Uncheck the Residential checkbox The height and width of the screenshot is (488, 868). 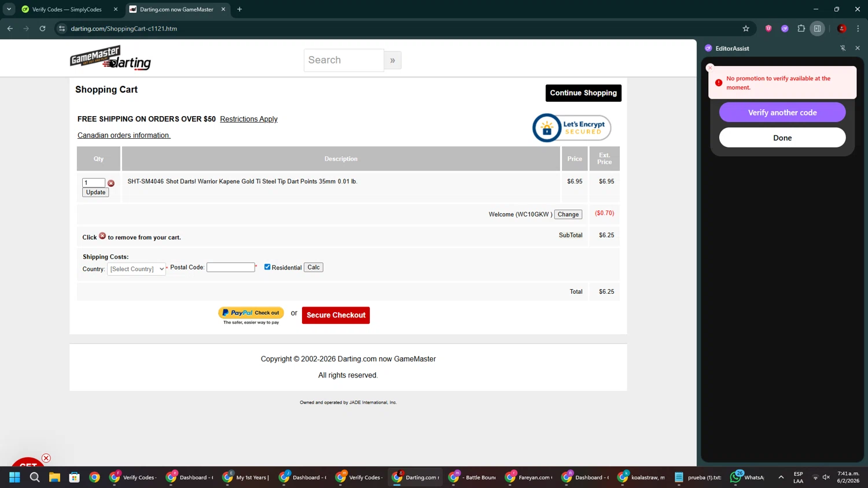267,267
